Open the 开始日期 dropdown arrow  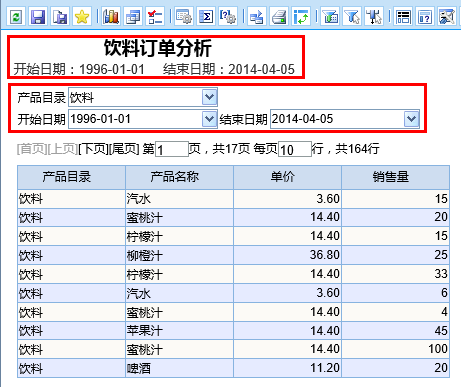209,119
